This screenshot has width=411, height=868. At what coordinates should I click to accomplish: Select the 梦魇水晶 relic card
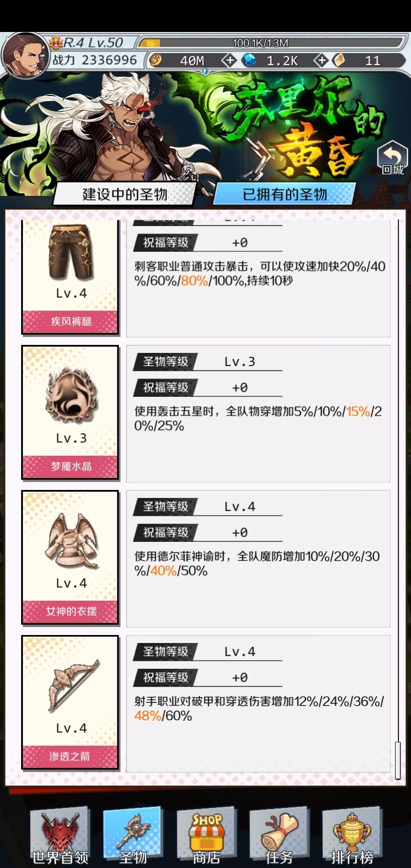point(70,412)
